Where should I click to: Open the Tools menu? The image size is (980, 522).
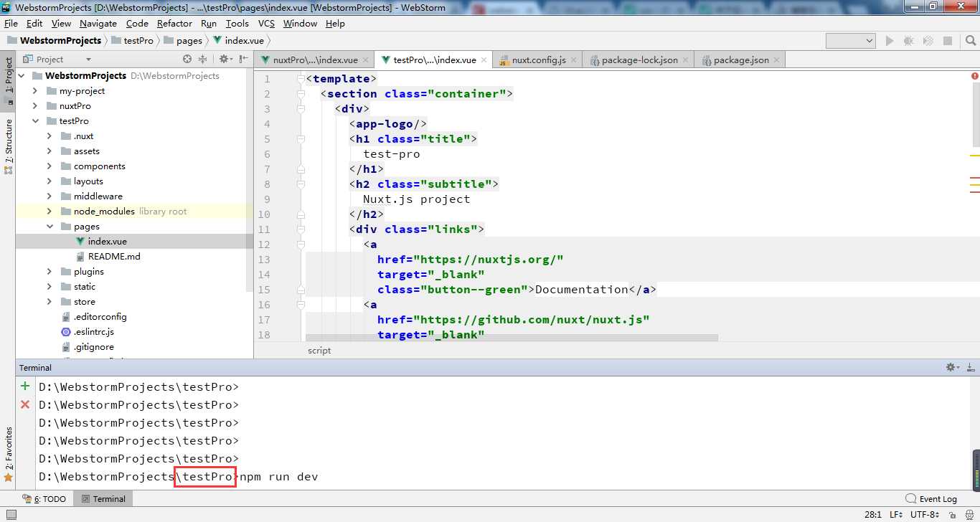click(x=237, y=24)
